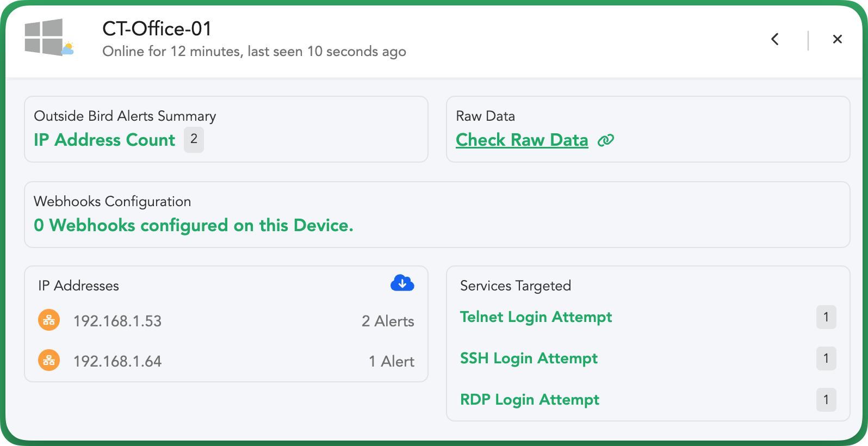Screen dimensions: 868x446
Task: Click network icon beside 192.168.1.53
Action: point(49,320)
